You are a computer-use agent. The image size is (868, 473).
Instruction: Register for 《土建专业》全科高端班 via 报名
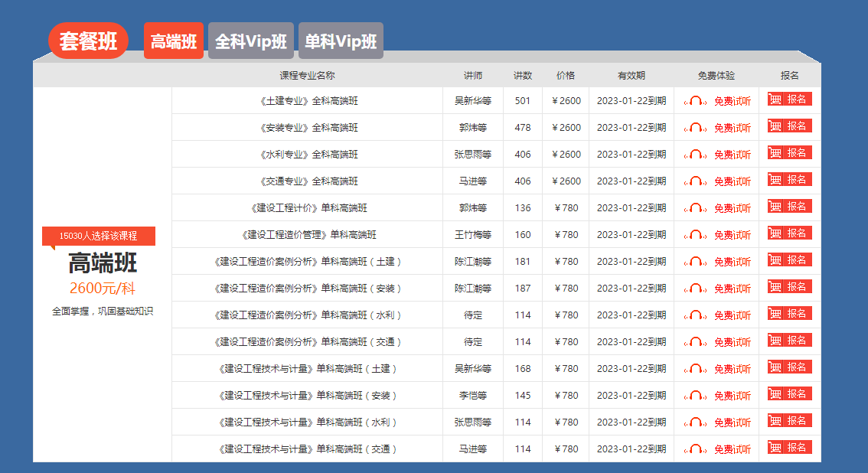click(x=789, y=99)
